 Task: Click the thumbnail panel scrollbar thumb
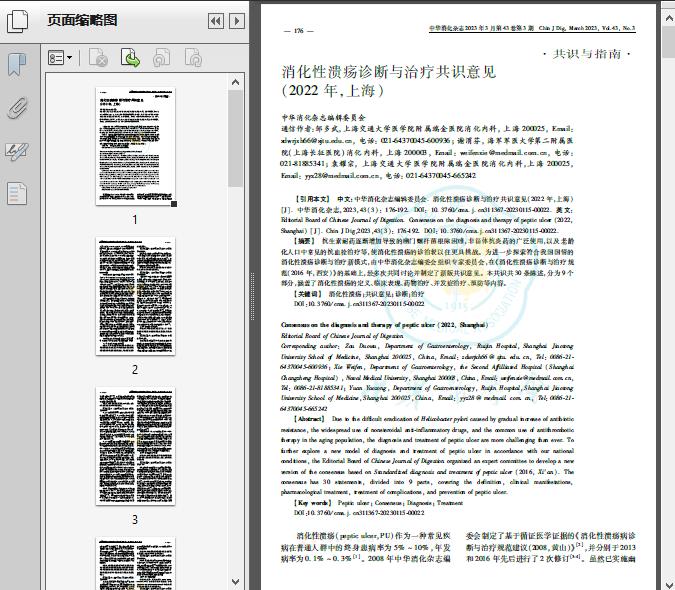click(235, 139)
